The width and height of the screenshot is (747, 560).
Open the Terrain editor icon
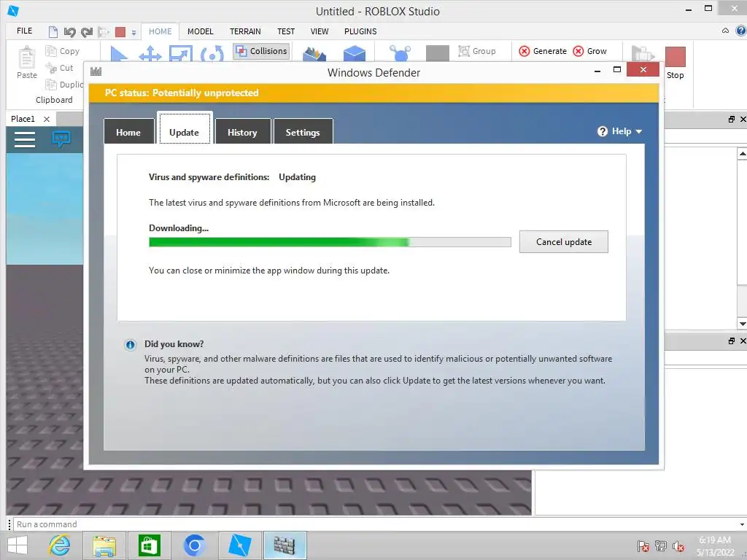(x=314, y=53)
